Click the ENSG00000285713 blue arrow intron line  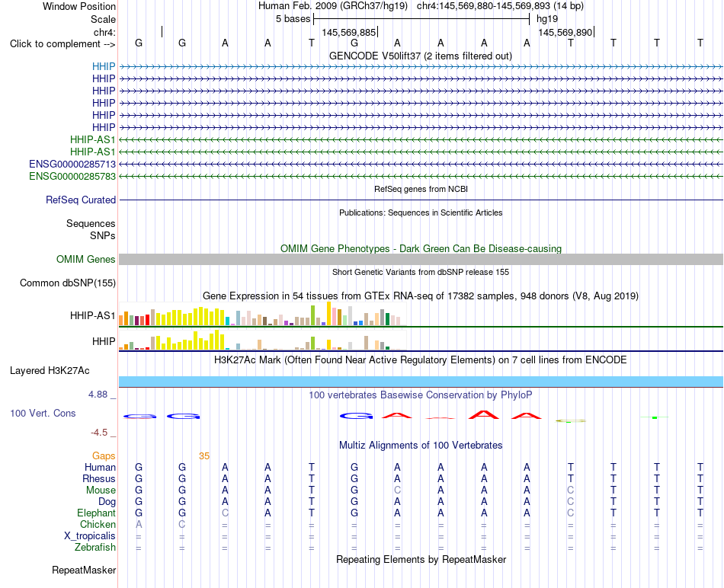coord(421,164)
